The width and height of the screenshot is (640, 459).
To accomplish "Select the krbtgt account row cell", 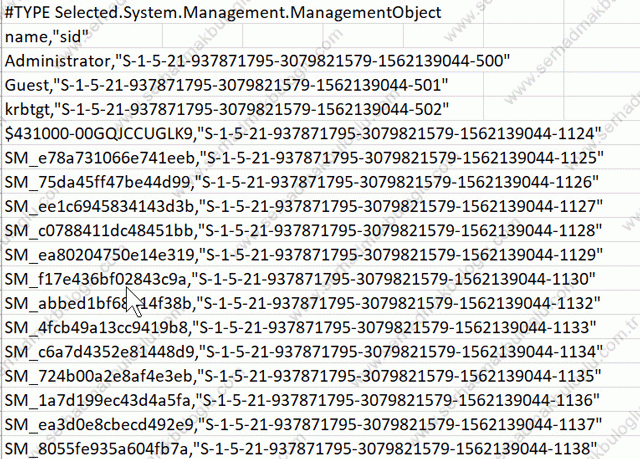I will pyautogui.click(x=227, y=109).
